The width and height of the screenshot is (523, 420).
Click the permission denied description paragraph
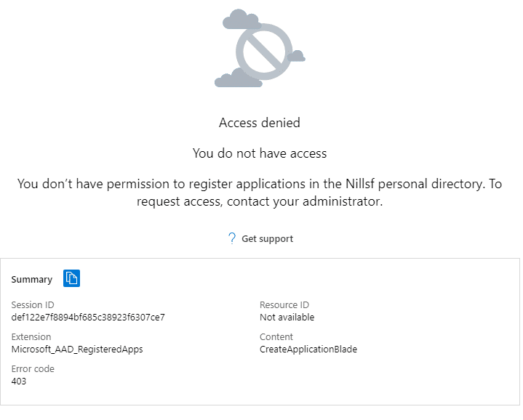tap(260, 193)
